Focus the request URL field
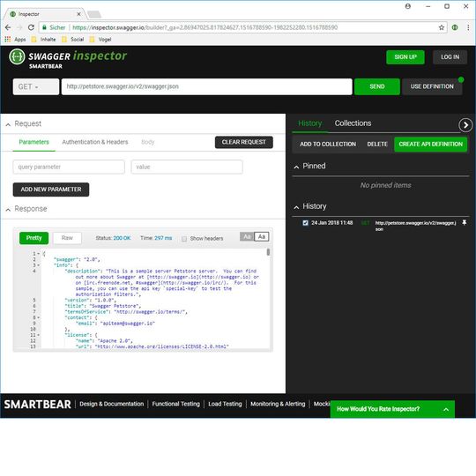Screen dimensions: 476x476 [207, 86]
